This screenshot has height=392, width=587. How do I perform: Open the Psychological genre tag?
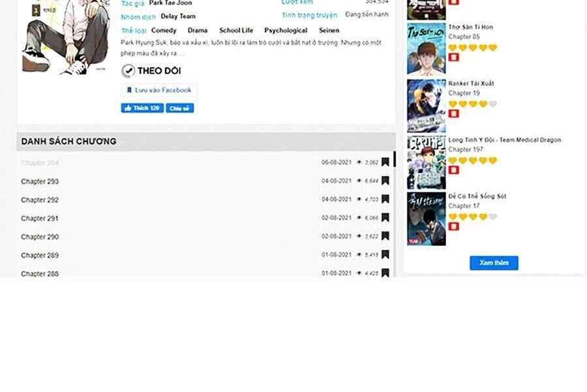[x=286, y=31]
